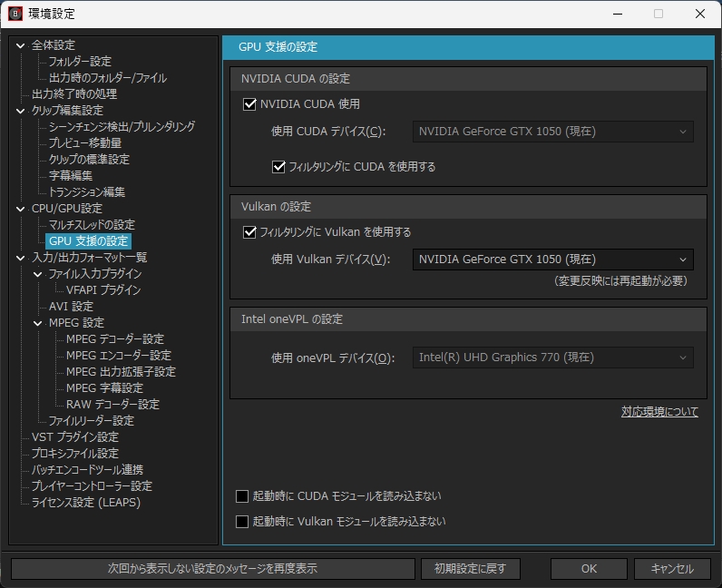This screenshot has width=722, height=588.
Task: Select クリップ編集設定 label in the tree
Action: point(67,111)
